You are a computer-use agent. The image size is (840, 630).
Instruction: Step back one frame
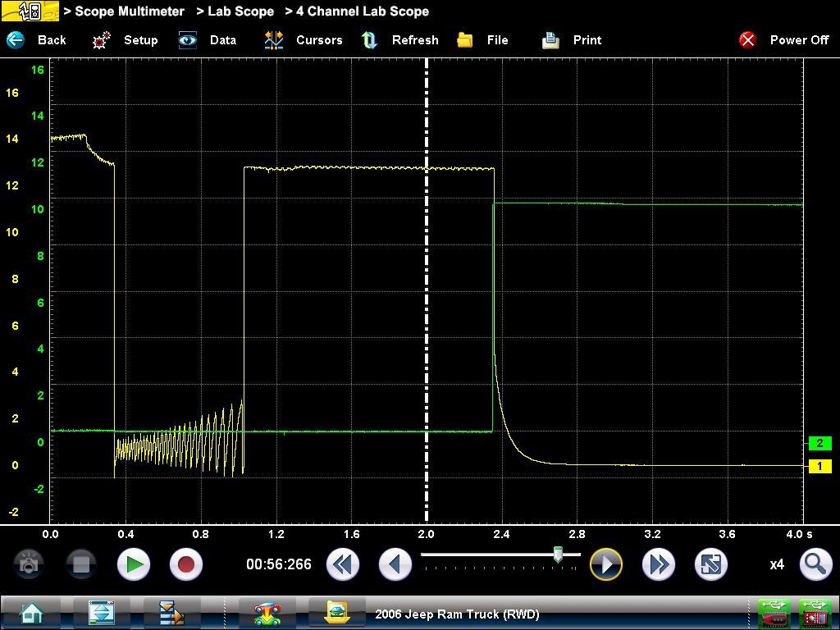(x=395, y=564)
